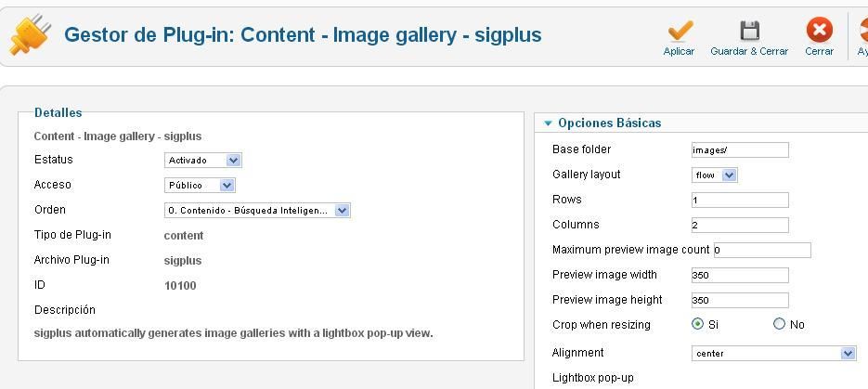Click the partially visible Ayuda icon
Screen dimensions: 868x389
[x=863, y=31]
